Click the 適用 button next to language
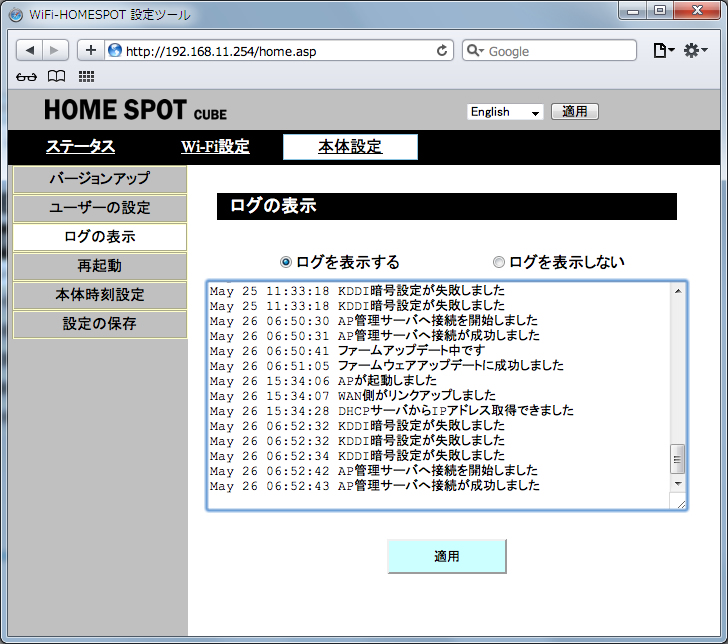The height and width of the screenshot is (644, 728). click(575, 111)
